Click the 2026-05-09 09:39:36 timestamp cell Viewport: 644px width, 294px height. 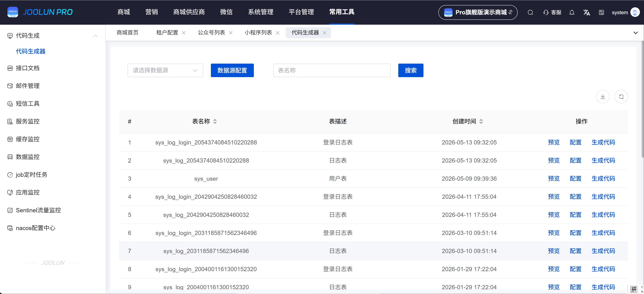coord(469,179)
